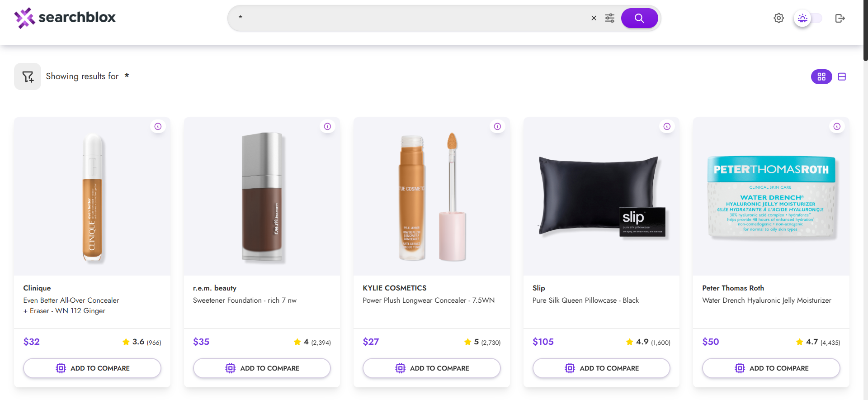Add Kylie Cosmetics concealer to compare
Viewport: 868px width, 400px height.
coord(432,368)
